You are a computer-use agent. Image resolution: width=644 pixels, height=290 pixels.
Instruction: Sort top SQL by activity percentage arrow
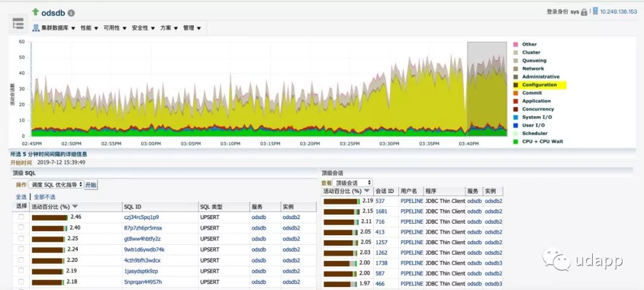(76, 207)
